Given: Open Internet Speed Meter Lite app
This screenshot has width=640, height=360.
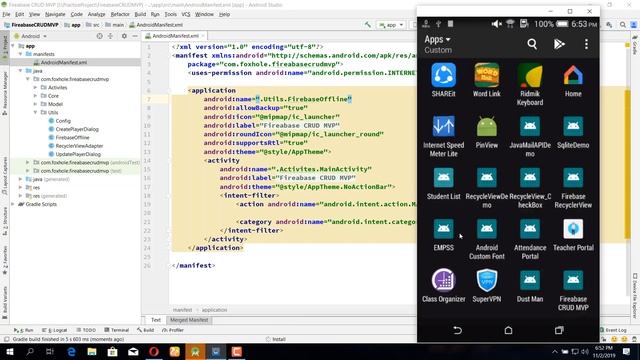Looking at the screenshot, I should coord(443,127).
